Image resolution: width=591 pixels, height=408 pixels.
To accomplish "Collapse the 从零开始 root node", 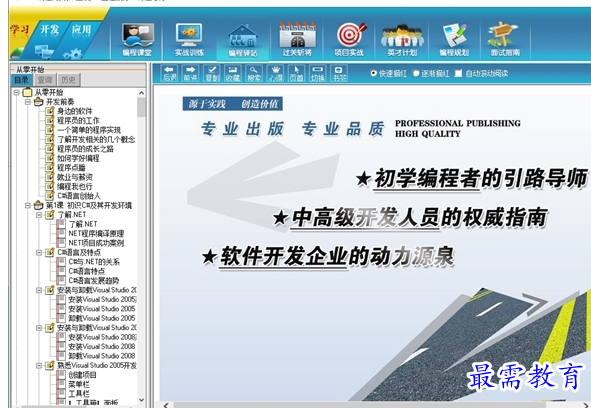I will coord(17,92).
